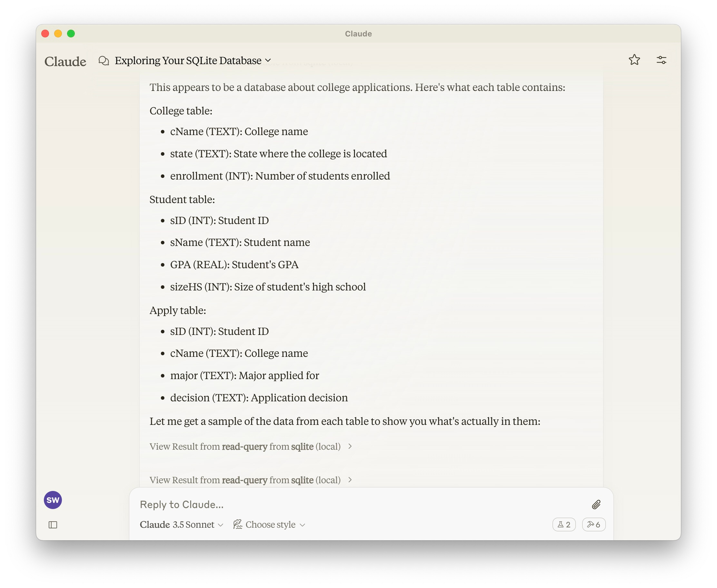717x588 pixels.
Task: Click the 'Student table:' heading text
Action: [x=182, y=200]
